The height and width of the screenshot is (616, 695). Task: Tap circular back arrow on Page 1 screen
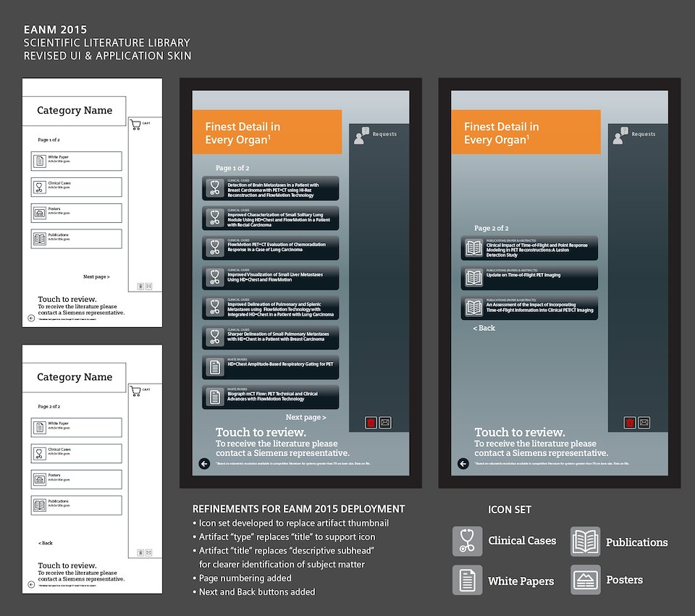pos(204,463)
